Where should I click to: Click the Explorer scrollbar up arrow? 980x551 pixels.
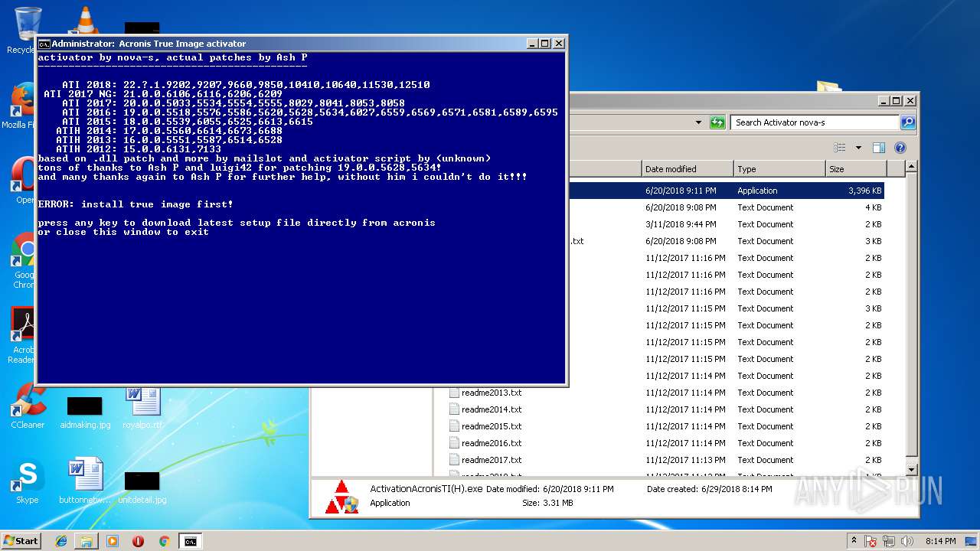click(x=911, y=167)
